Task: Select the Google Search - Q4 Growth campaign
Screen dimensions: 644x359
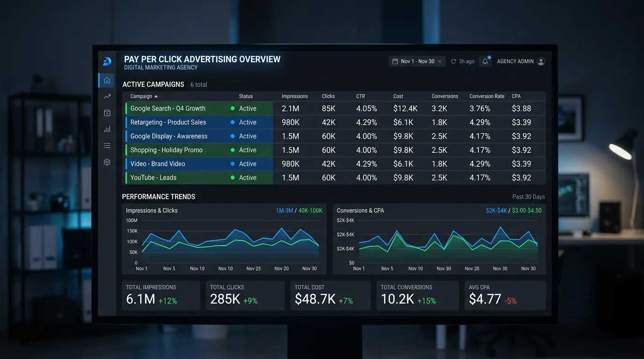Action: [168, 108]
